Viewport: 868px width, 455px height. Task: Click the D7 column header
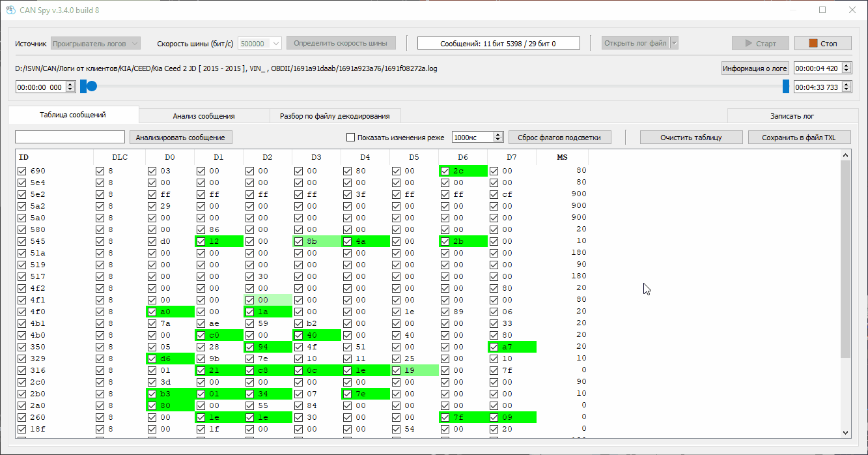tap(512, 157)
